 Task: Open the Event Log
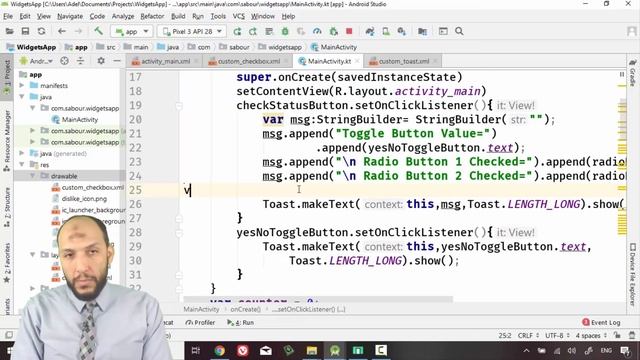tap(601, 322)
